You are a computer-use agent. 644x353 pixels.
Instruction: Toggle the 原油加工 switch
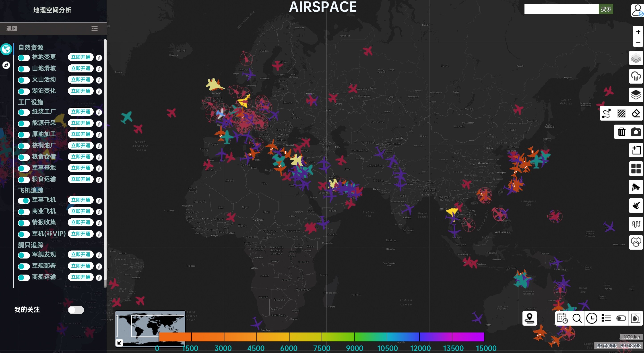click(x=24, y=135)
